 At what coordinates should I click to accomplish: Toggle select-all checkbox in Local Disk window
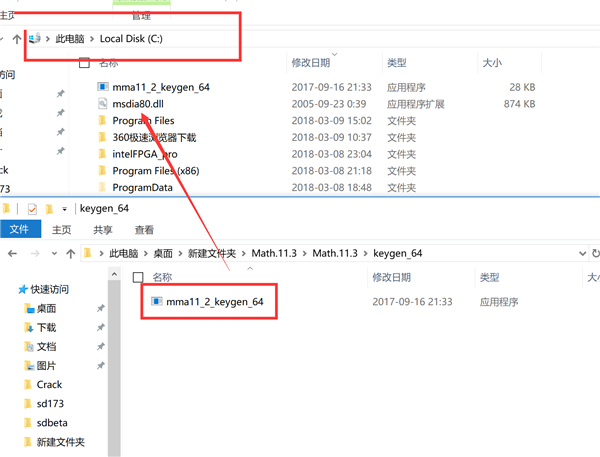pyautogui.click(x=84, y=63)
